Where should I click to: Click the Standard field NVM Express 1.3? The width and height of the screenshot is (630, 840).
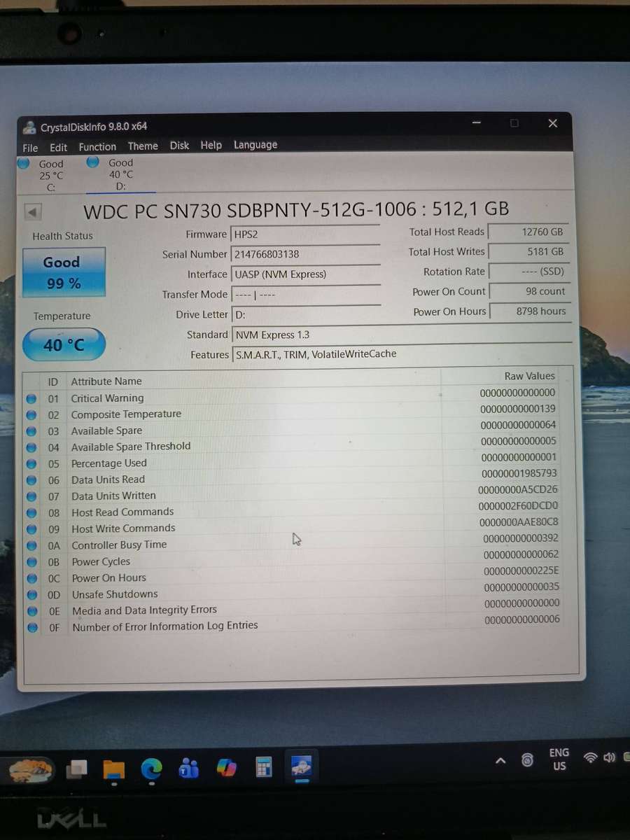point(401,335)
